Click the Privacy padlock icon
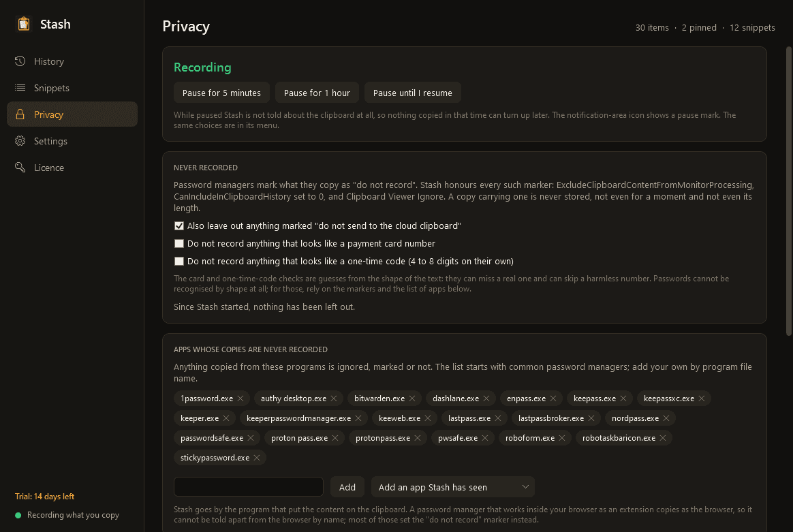 pyautogui.click(x=20, y=114)
